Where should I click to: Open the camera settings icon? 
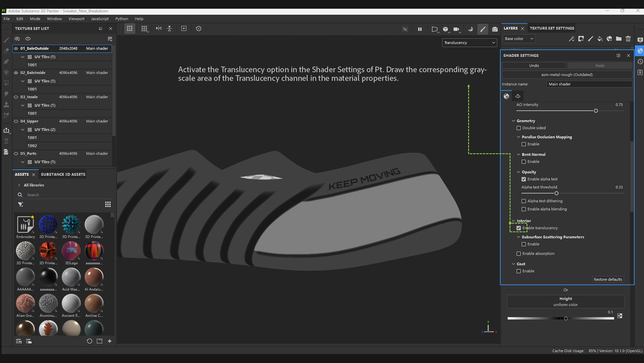coord(456,29)
